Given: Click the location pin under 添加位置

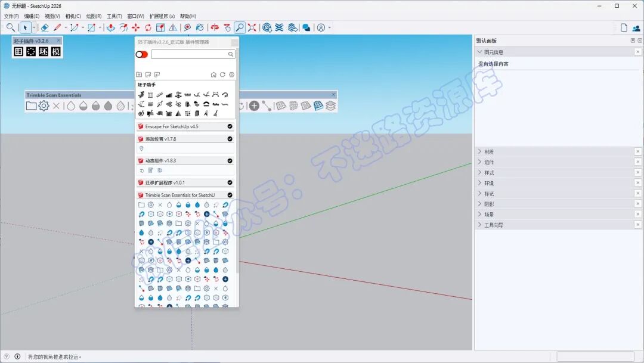Looking at the screenshot, I should pyautogui.click(x=141, y=148).
